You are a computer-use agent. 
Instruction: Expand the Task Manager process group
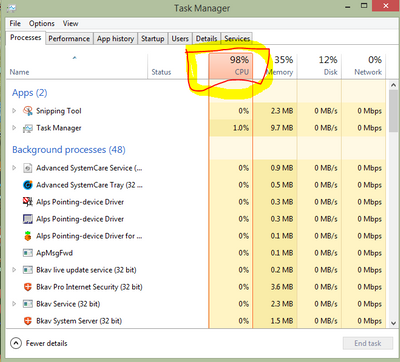[14, 128]
